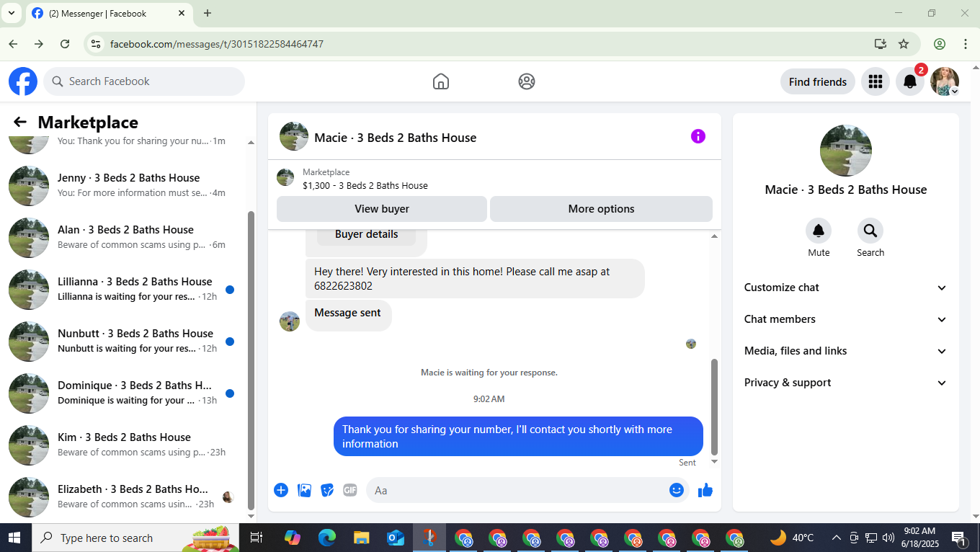980x552 pixels.
Task: Open Chrome profile icon in toolbar
Action: click(940, 44)
